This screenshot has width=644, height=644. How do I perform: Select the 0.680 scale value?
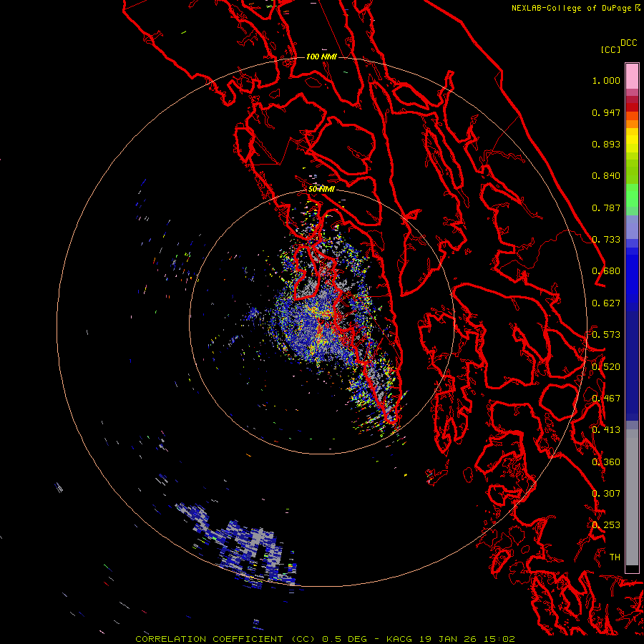pos(606,271)
